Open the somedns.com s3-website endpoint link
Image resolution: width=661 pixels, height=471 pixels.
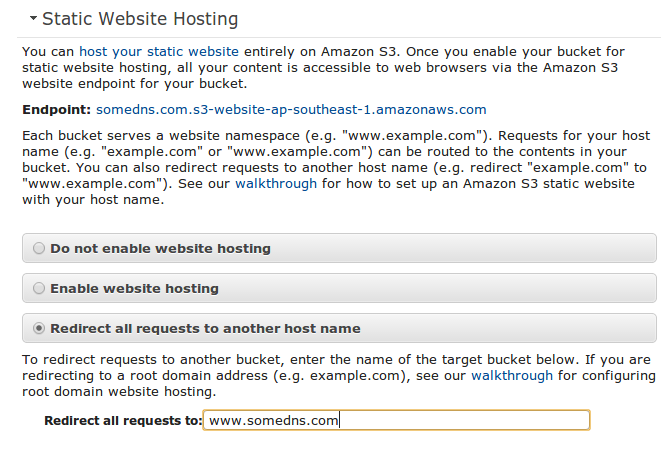tap(291, 110)
